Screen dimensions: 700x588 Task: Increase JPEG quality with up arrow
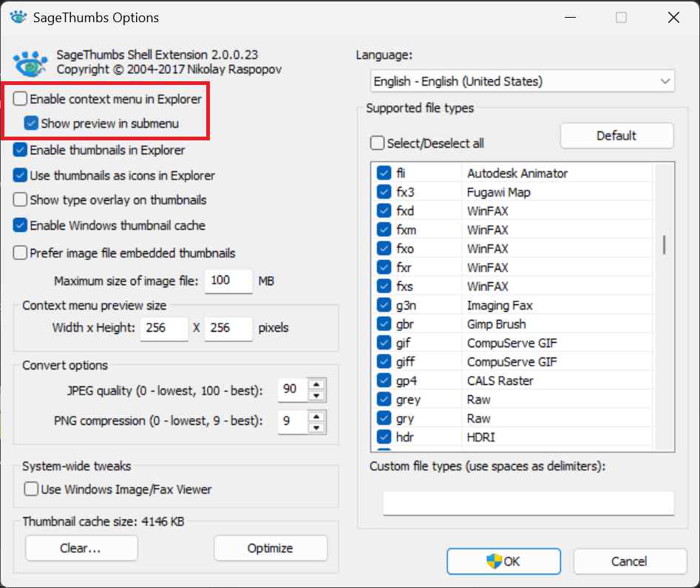[x=316, y=384]
